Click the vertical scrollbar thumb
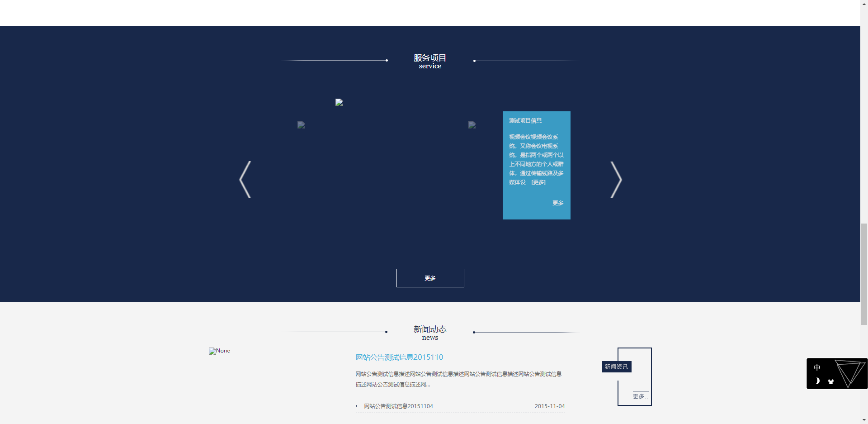868x424 pixels. pos(864,274)
